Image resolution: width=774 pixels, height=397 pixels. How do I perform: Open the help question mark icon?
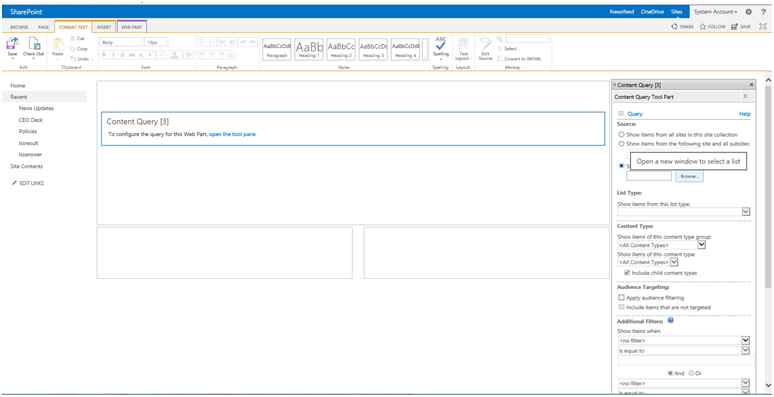coord(764,12)
